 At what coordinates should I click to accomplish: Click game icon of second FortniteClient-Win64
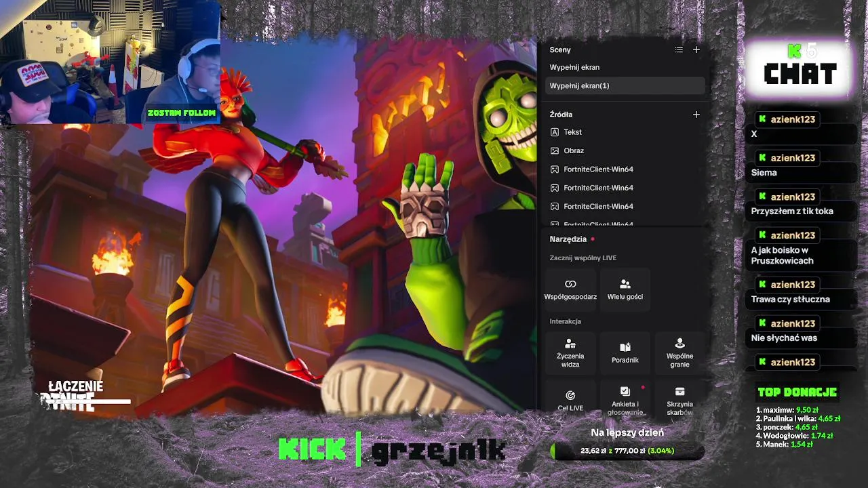coord(555,188)
